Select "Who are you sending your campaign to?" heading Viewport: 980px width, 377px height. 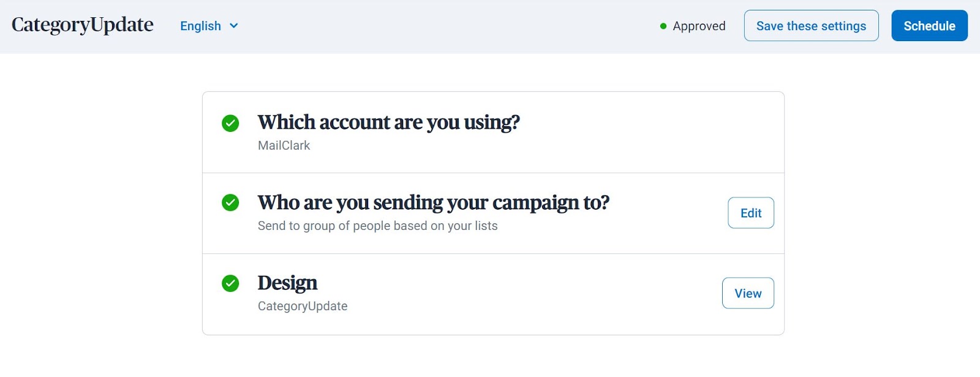tap(433, 202)
